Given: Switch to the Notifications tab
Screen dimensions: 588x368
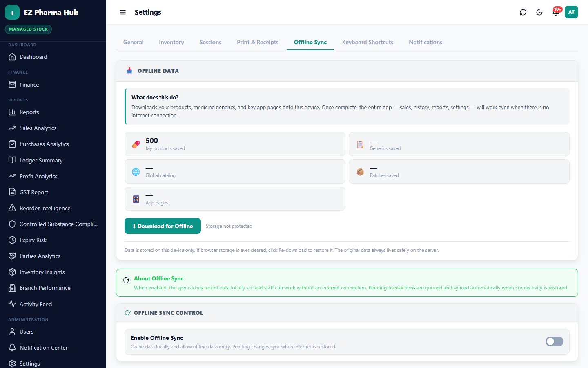Looking at the screenshot, I should pyautogui.click(x=425, y=42).
